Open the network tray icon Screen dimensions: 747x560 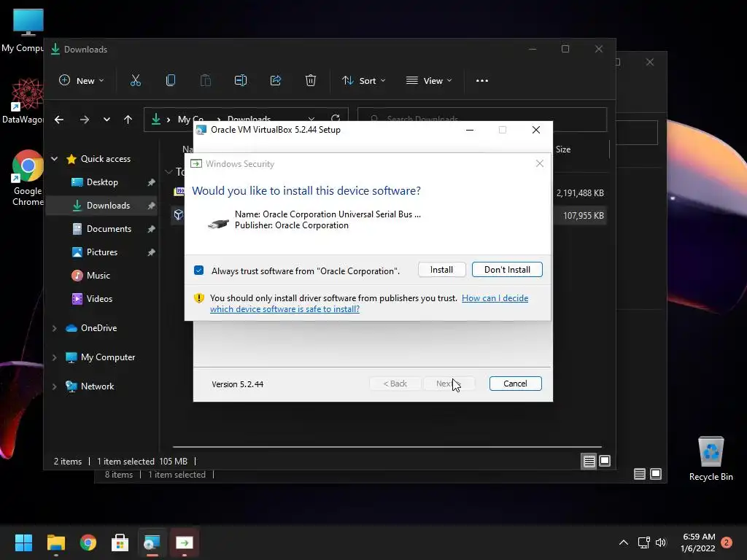coord(643,542)
